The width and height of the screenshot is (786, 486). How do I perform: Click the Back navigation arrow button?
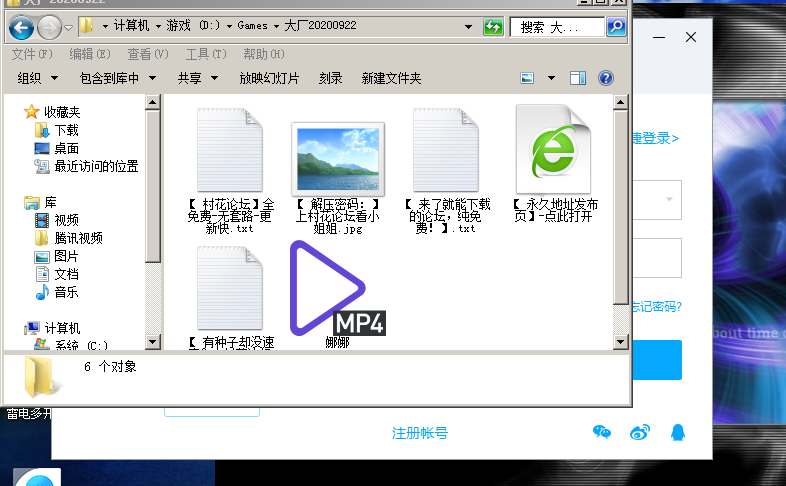[x=22, y=26]
